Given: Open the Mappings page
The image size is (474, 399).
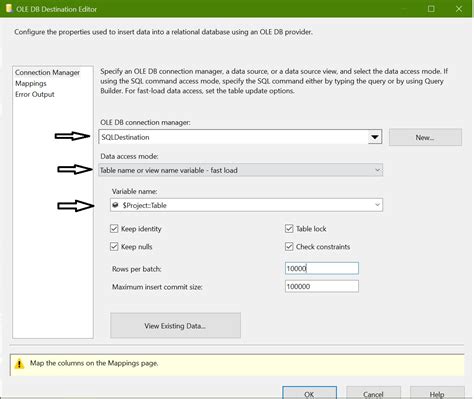Looking at the screenshot, I should 31,83.
